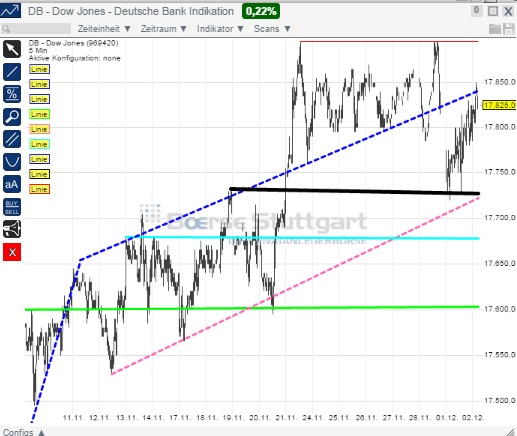
Task: Click the 0 notification counter icon
Action: 477,11
